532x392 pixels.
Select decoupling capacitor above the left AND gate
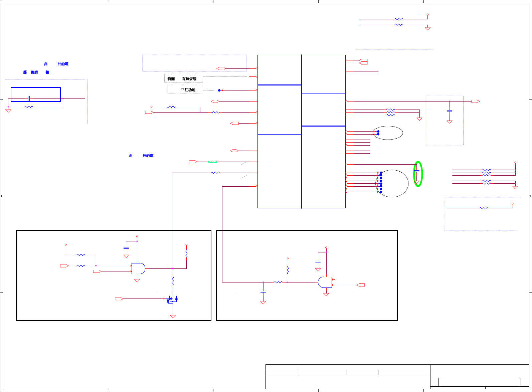[126, 248]
